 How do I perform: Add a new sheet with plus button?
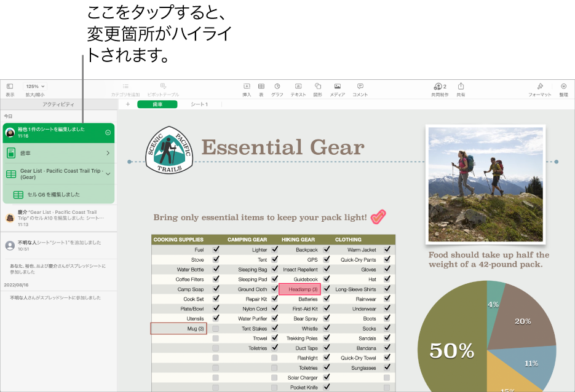[x=128, y=104]
